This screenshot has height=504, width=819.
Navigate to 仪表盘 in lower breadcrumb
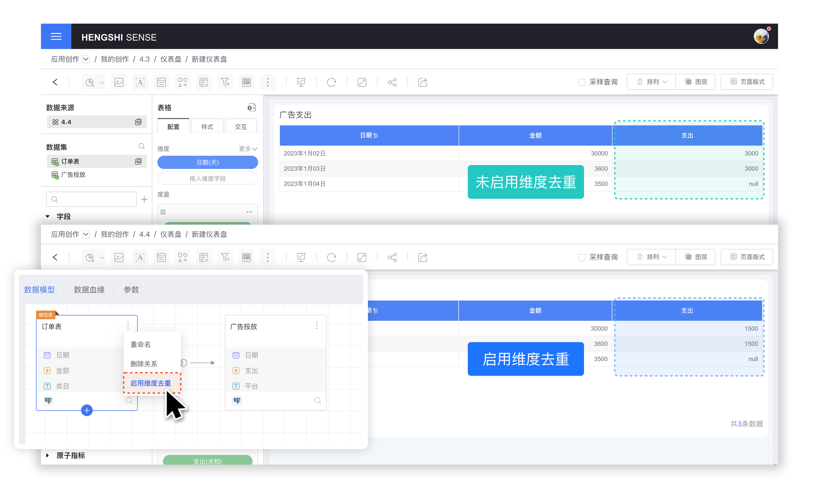point(171,234)
